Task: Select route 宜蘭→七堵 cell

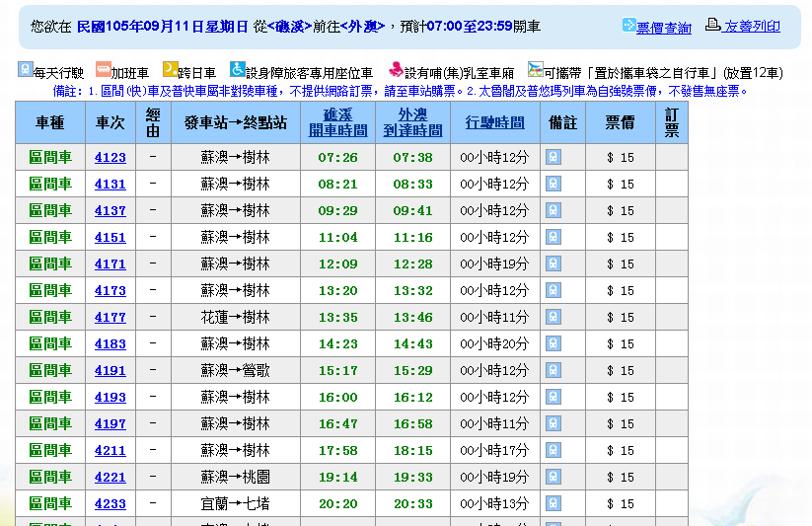Action: [x=236, y=503]
